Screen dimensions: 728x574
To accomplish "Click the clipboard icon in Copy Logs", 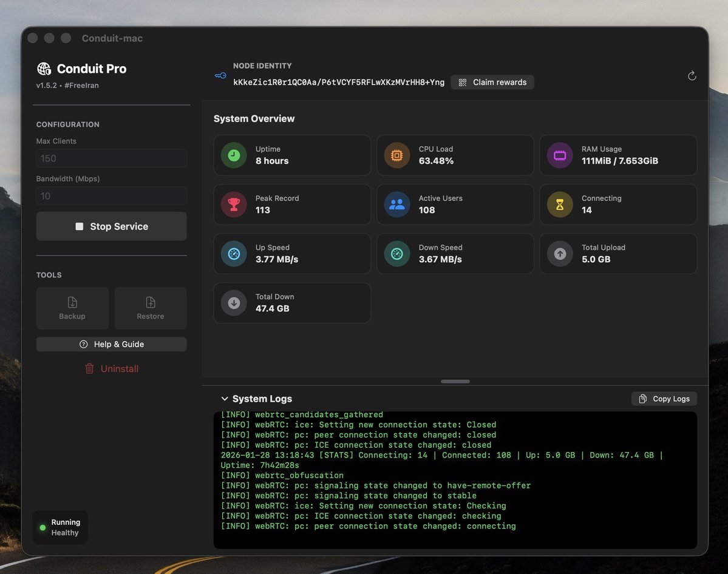I will (642, 399).
